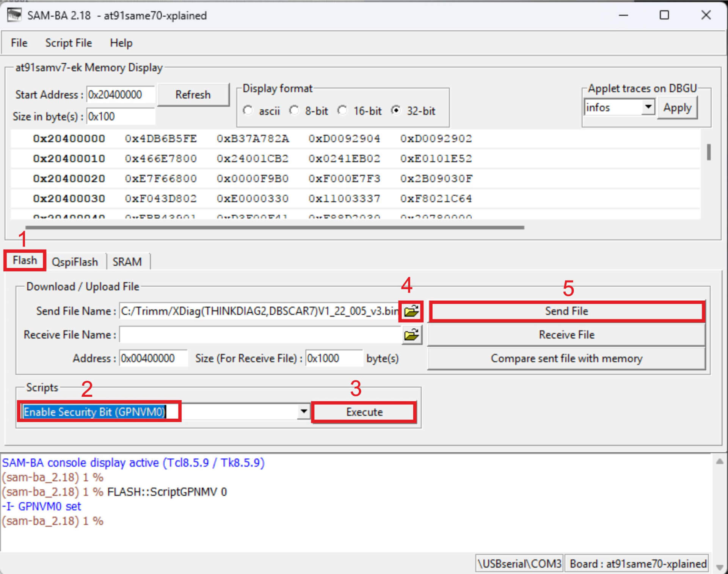This screenshot has height=574, width=728.
Task: Click memory value 0x4DB6B5FE
Action: click(x=161, y=138)
